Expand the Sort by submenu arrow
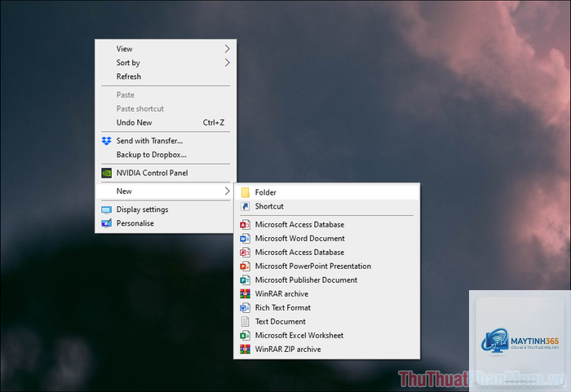 pyautogui.click(x=227, y=63)
